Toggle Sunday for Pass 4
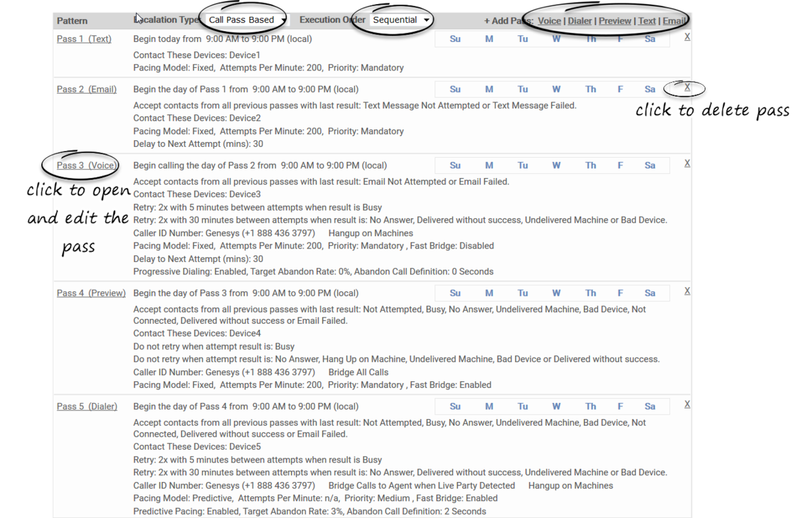This screenshot has height=518, width=812. (455, 293)
